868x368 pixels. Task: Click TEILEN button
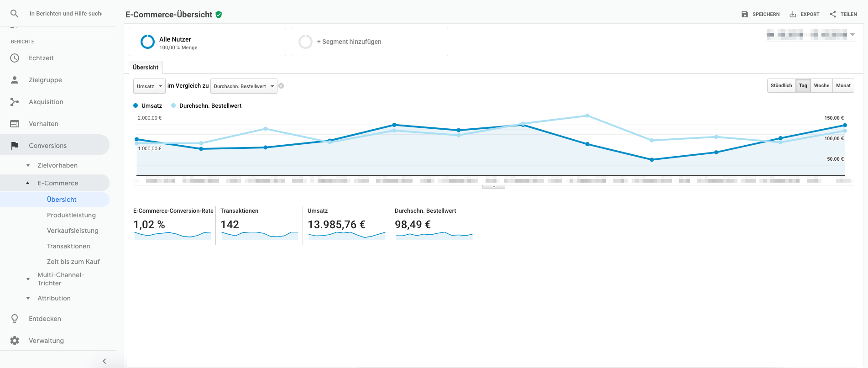843,14
